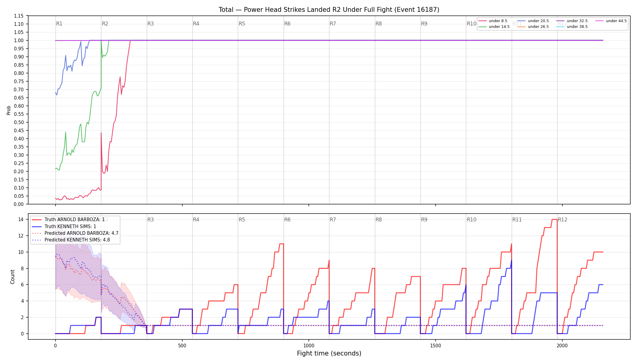Click the R6 round label in the top chart
637x364 pixels.
click(x=288, y=24)
